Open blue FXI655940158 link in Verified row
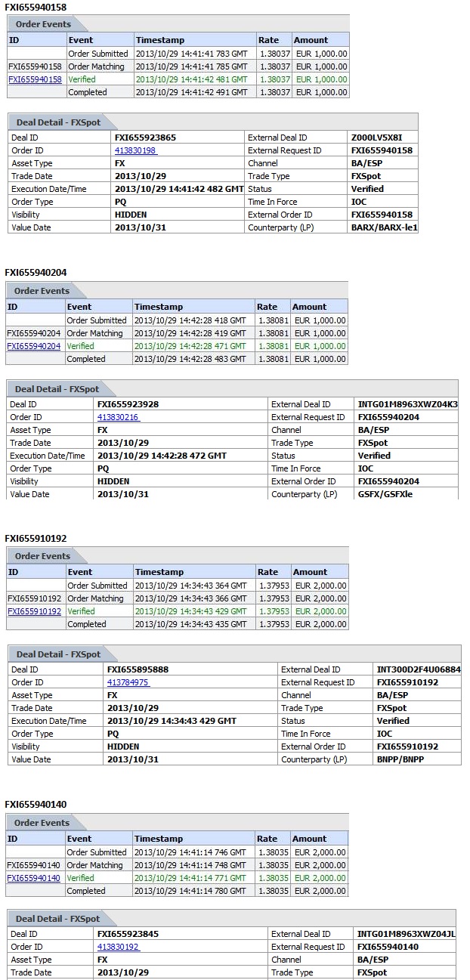Screen dimensions: 470x980 (35, 79)
